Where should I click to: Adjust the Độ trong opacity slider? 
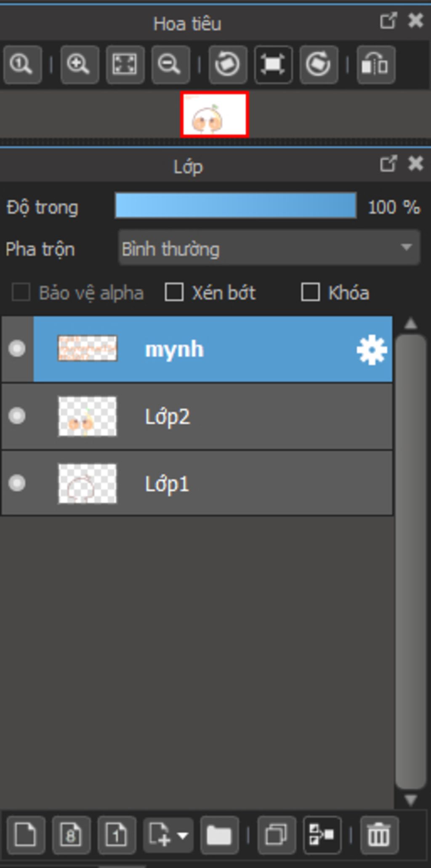point(236,206)
